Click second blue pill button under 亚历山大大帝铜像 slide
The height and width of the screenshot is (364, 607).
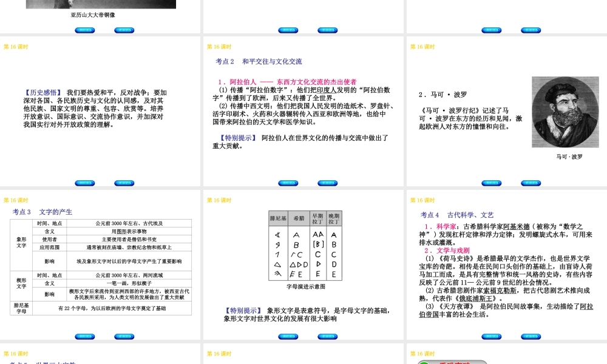(x=124, y=30)
